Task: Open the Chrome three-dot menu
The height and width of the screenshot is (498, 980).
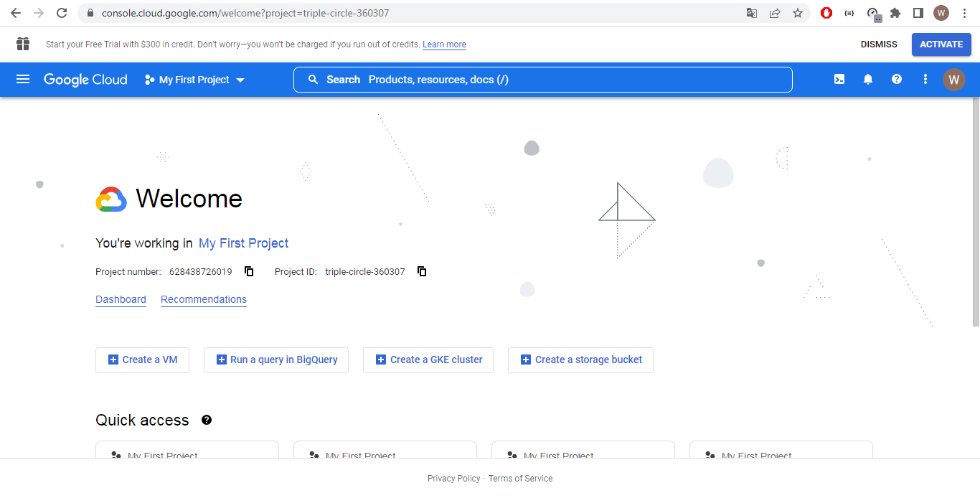Action: point(964,13)
